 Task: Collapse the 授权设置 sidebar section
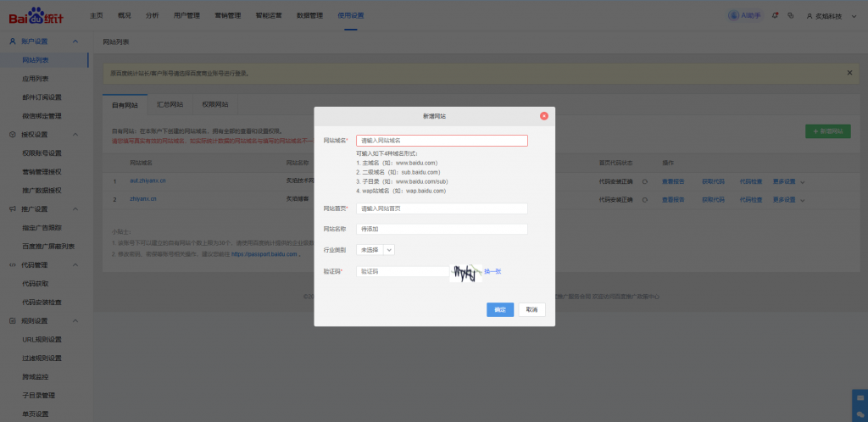[75, 134]
